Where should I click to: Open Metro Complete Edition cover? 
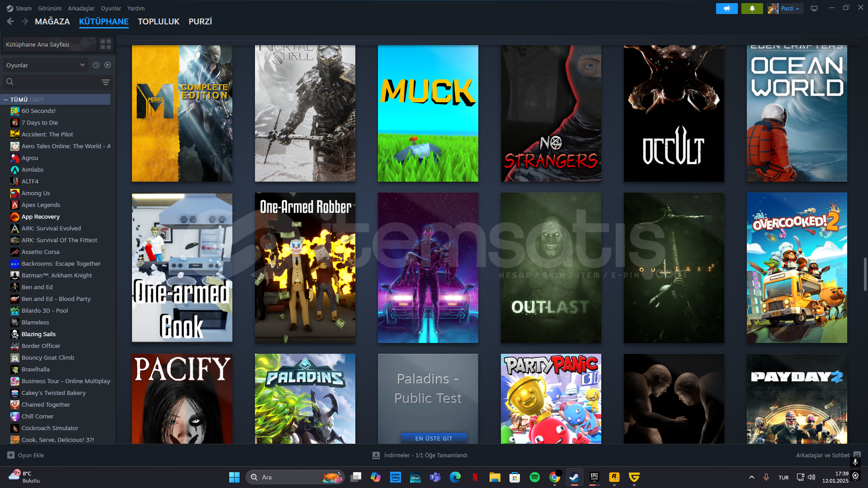[x=182, y=113]
